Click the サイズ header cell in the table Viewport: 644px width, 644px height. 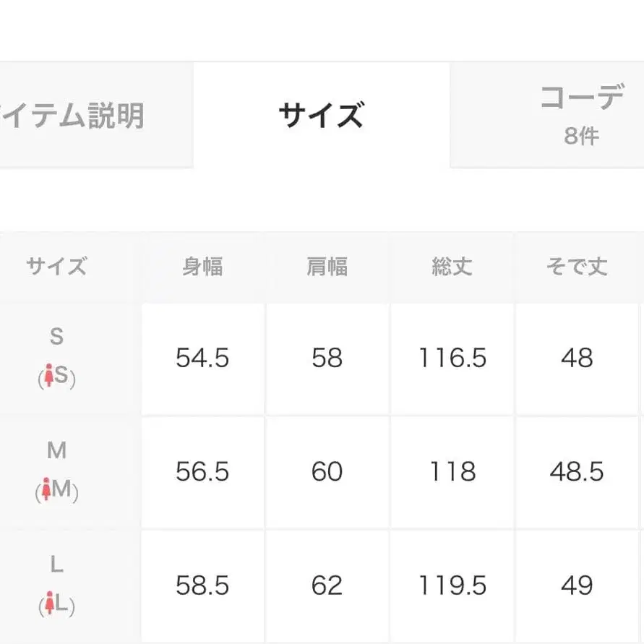click(56, 265)
